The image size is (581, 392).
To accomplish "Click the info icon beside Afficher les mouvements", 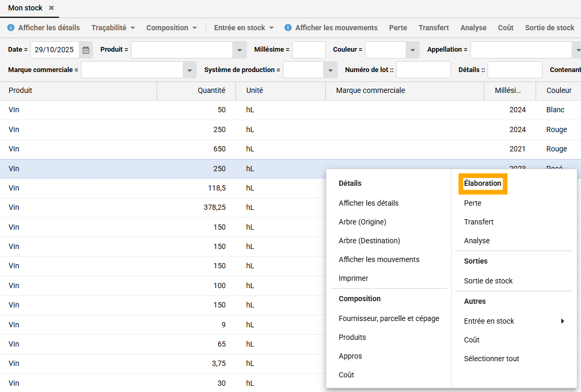I will 288,28.
